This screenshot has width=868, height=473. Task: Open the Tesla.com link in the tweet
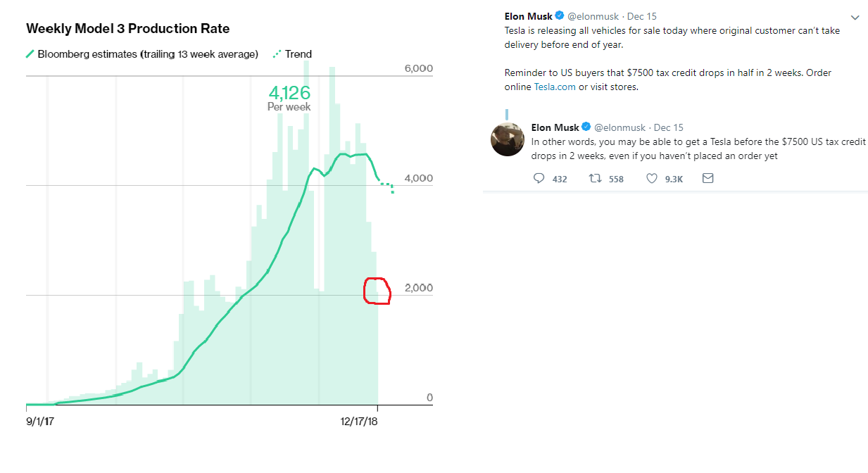[x=555, y=87]
